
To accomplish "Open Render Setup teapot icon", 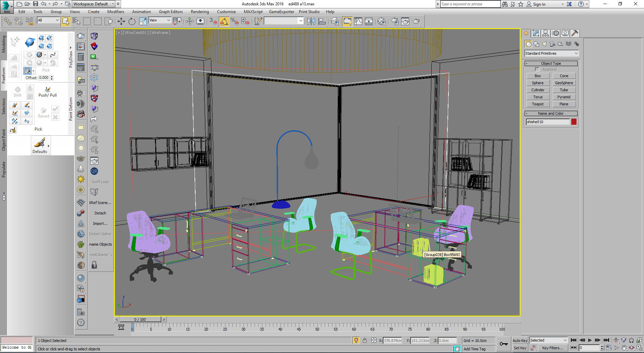I will coord(394,21).
